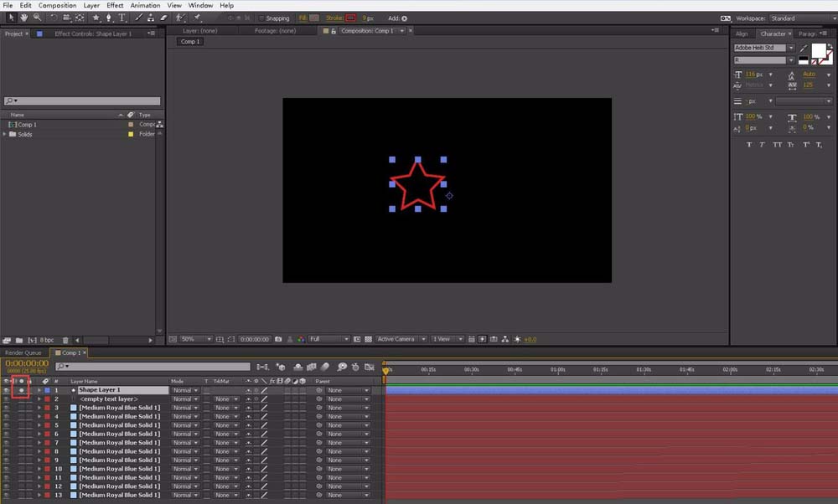Toggle solo switch for Shape Layer 1
This screenshot has height=504, width=838.
[x=22, y=390]
